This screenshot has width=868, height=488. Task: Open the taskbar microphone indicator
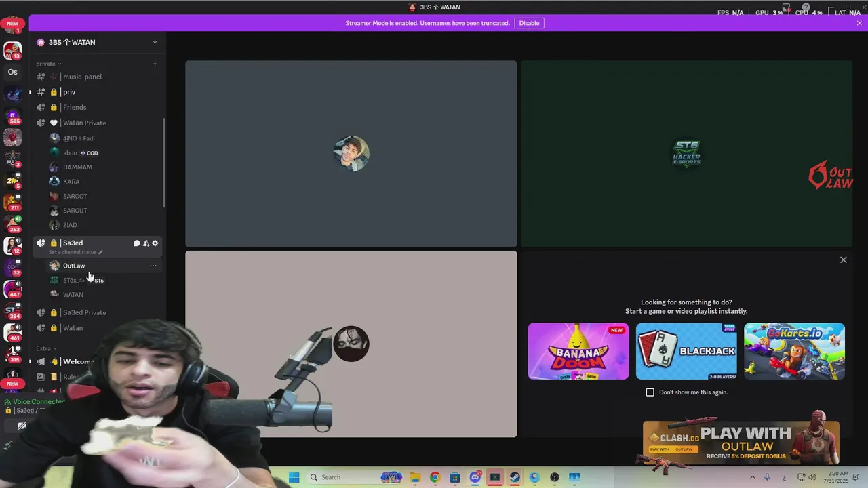pos(768,477)
